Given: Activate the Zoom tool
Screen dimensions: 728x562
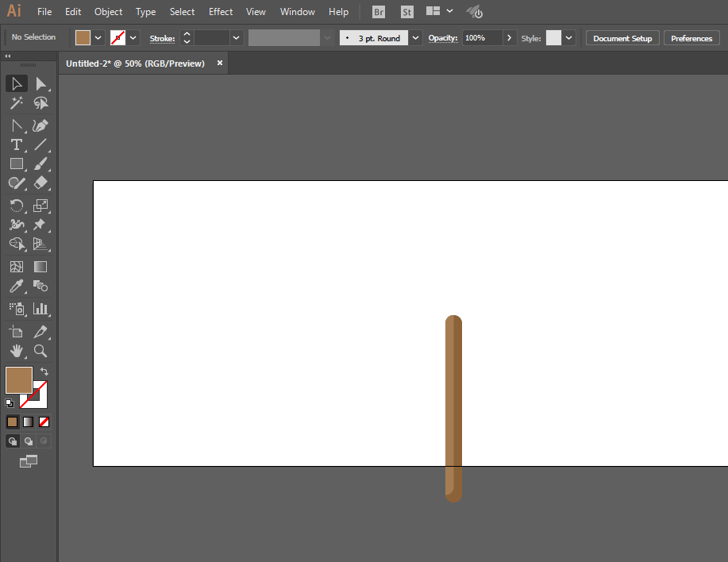Looking at the screenshot, I should (x=40, y=350).
